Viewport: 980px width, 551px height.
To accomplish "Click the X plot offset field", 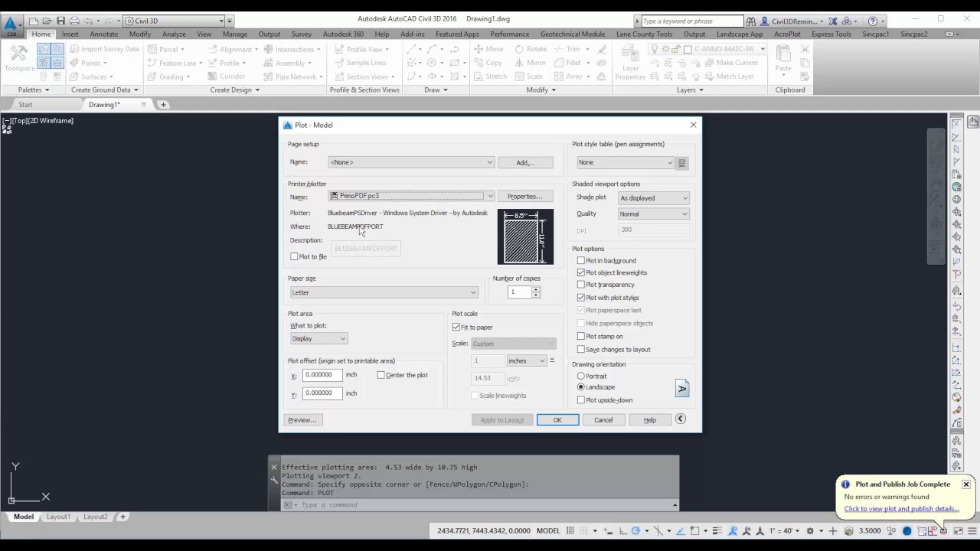I will tap(322, 375).
